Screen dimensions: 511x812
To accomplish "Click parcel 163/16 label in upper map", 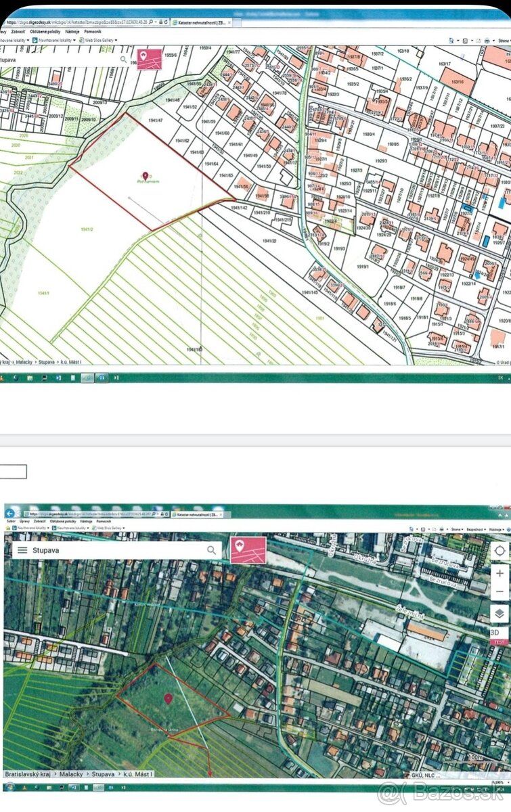I will point(458,82).
